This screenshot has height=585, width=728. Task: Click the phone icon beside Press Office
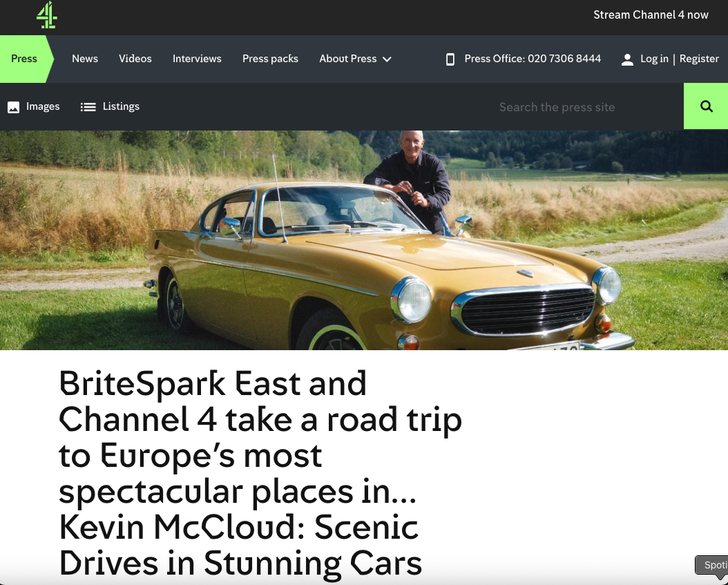pyautogui.click(x=450, y=59)
